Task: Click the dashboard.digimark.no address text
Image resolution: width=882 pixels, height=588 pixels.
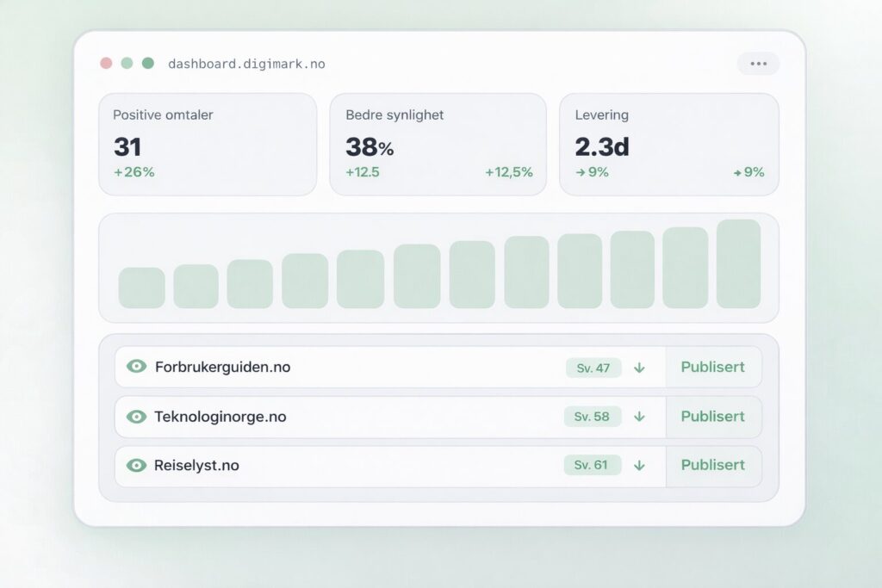Action: [x=246, y=65]
